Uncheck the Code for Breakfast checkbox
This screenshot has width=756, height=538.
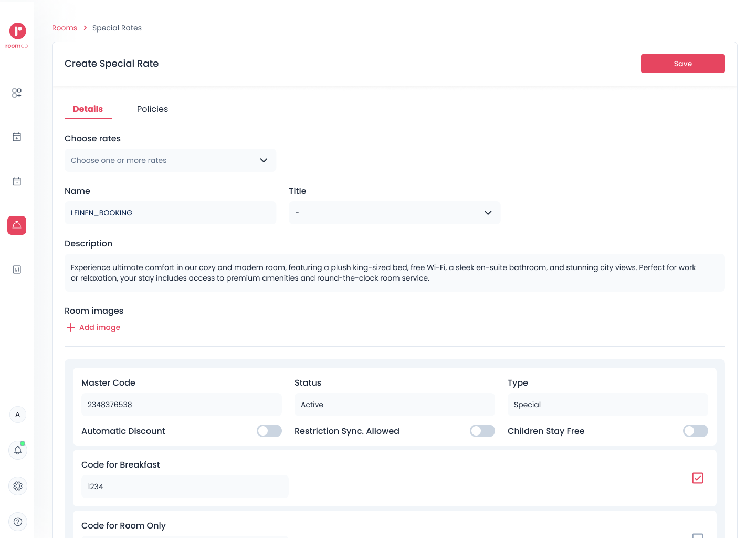(x=698, y=478)
